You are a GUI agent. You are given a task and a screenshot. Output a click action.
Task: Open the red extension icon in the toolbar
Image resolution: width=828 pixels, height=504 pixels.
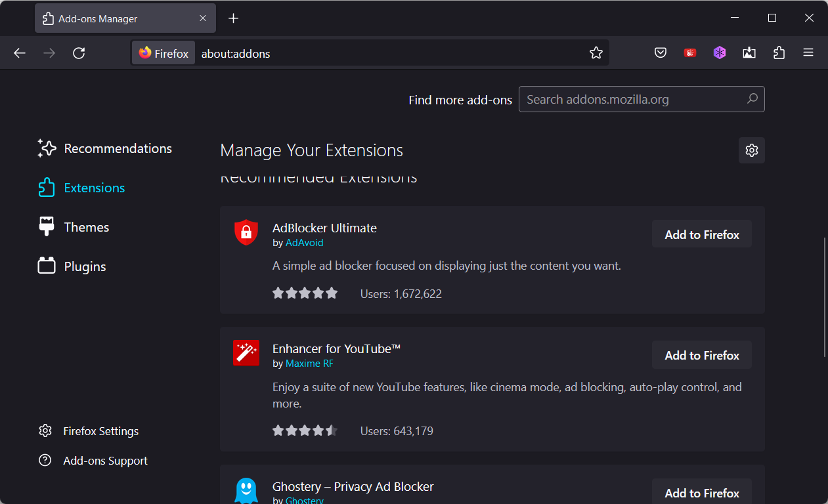coord(690,53)
